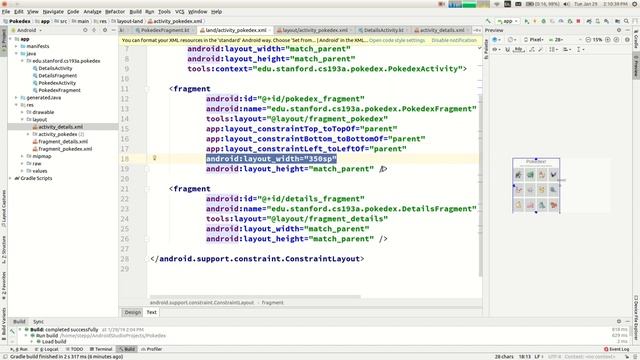Toggle the Structure tool window
640x360 pixels.
coord(4,249)
